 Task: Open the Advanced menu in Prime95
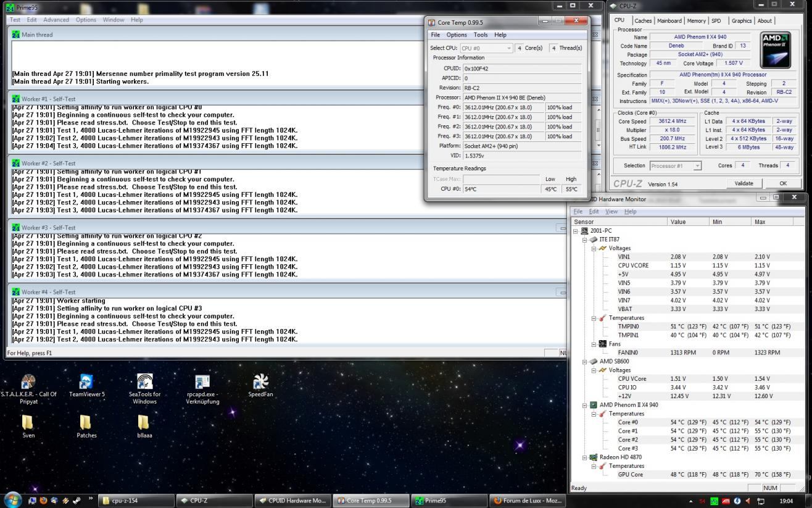(x=56, y=20)
